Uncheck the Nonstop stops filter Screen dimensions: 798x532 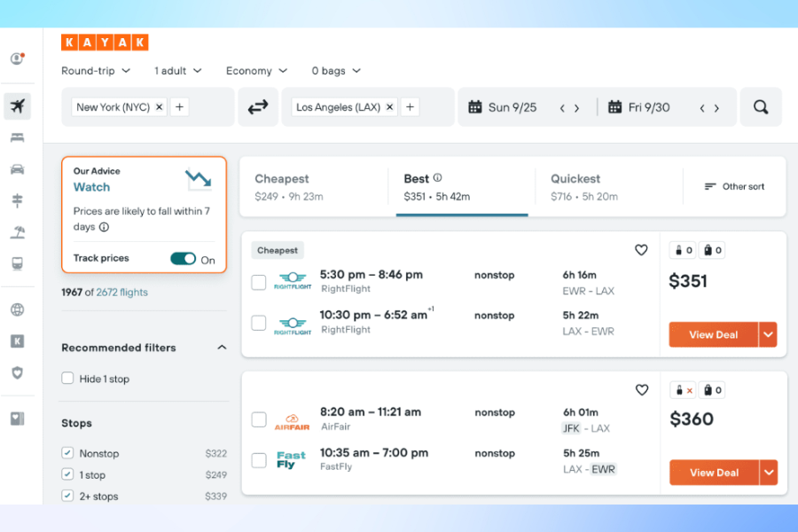point(67,452)
